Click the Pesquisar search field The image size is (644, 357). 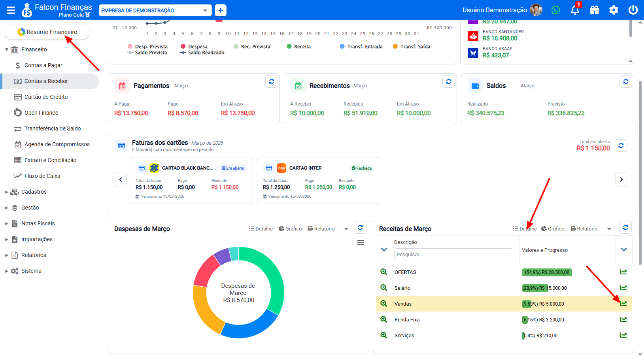tap(453, 254)
